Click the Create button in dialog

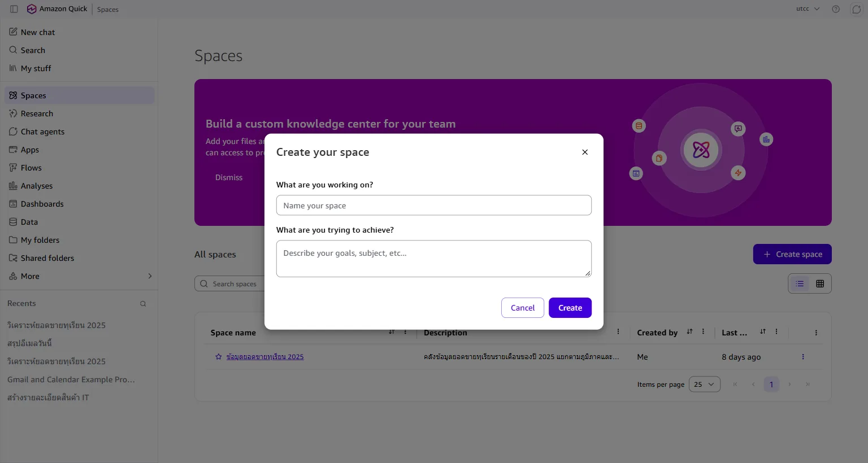coord(570,308)
